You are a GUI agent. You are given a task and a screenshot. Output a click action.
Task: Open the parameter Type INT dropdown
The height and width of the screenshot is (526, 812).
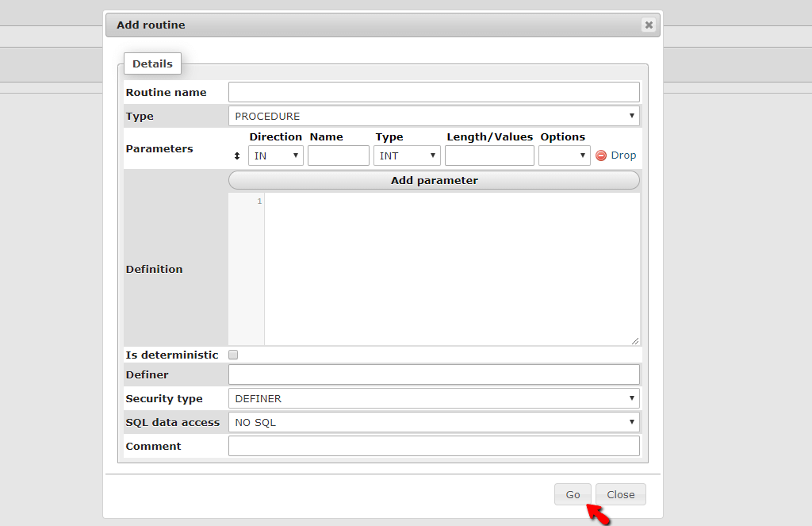pyautogui.click(x=407, y=155)
